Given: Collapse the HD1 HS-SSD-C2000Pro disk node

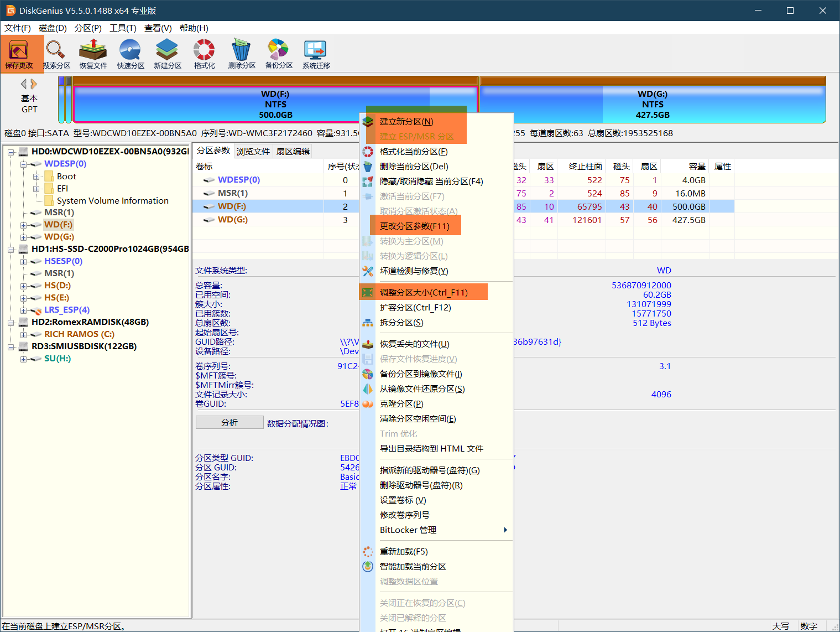Looking at the screenshot, I should 11,249.
